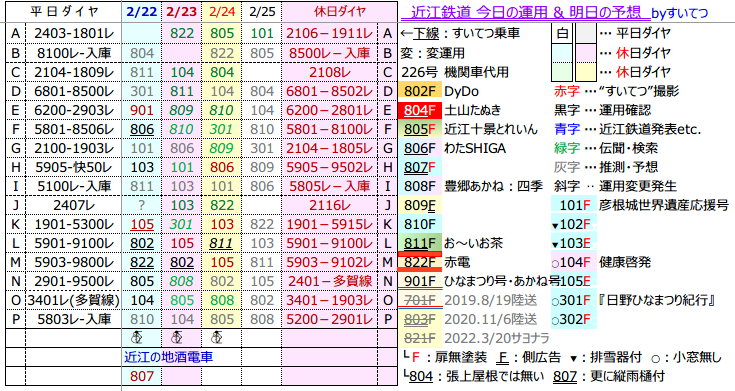Click the byすいてつ author text

click(x=680, y=13)
